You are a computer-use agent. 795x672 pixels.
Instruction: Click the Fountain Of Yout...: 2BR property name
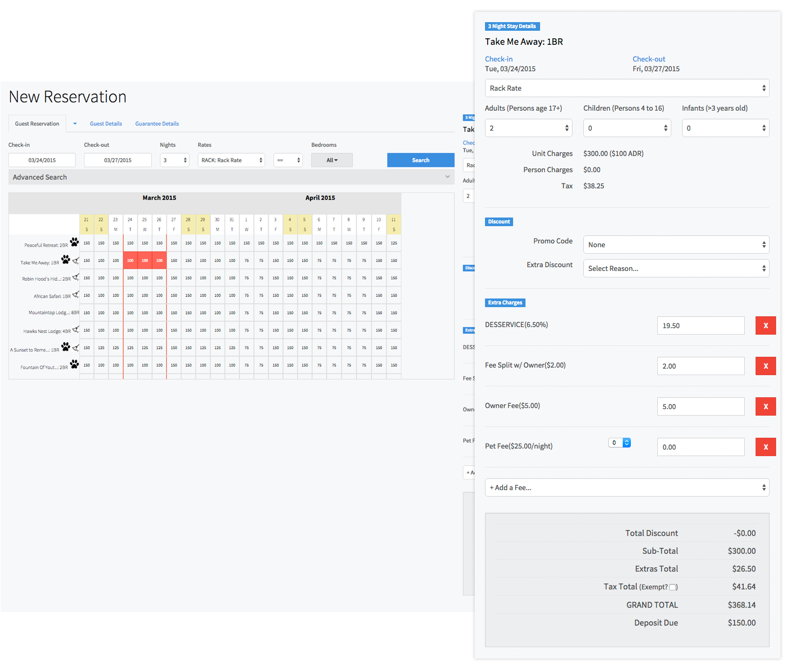click(44, 368)
